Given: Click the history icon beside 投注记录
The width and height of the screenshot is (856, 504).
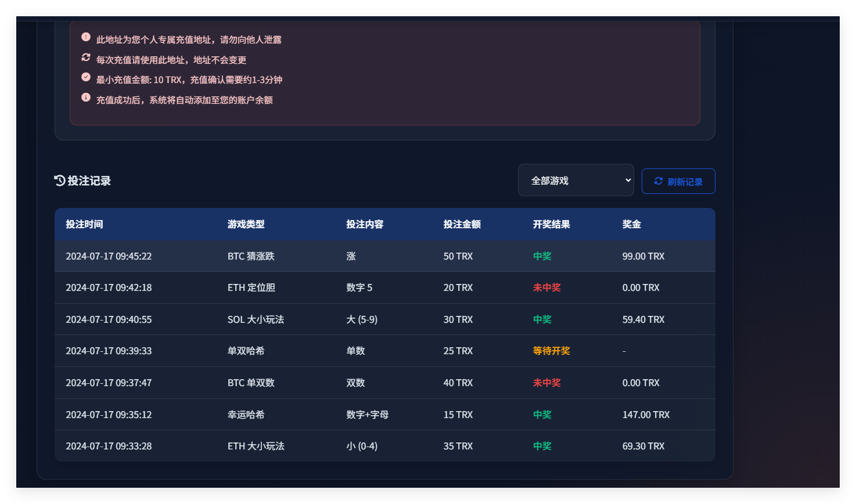Looking at the screenshot, I should [58, 181].
